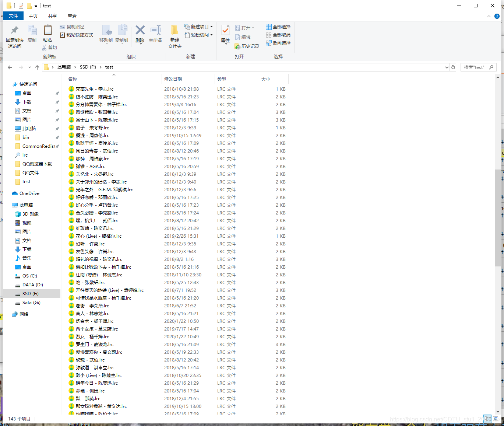This screenshot has height=426, width=504.
Task: Refresh the current folder view
Action: pyautogui.click(x=453, y=67)
